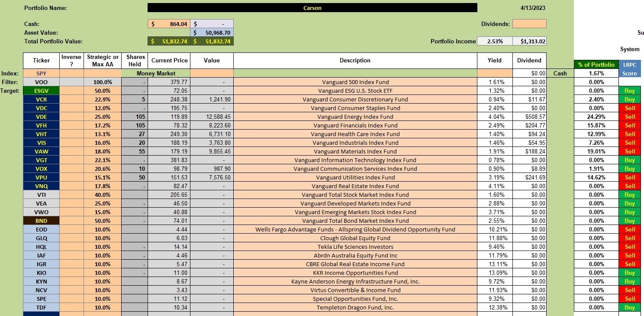This screenshot has height=316, width=644.
Task: Click the VDE ticker cell
Action: (x=41, y=117)
